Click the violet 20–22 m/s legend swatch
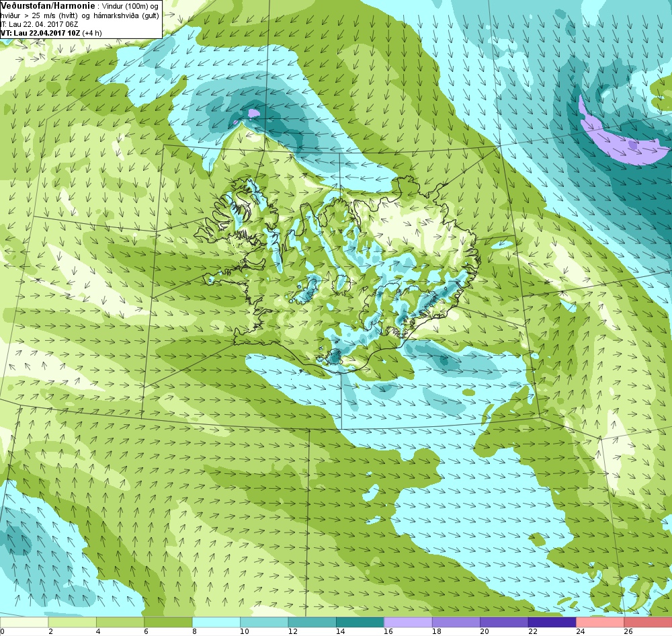The image size is (672, 636). 504,622
